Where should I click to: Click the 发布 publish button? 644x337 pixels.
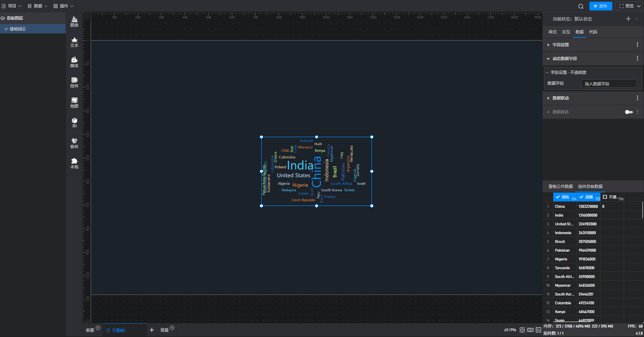(x=601, y=6)
